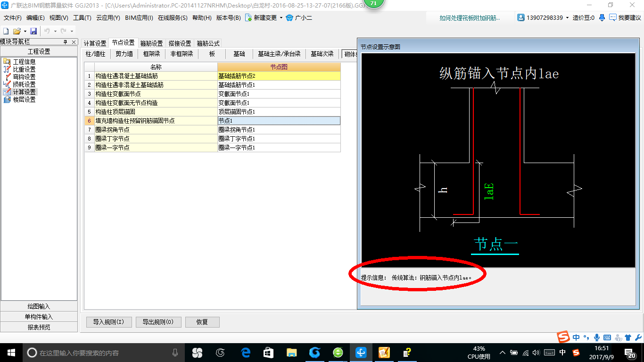644x362 pixels.
Task: Close the 模块导航栏 panel
Action: 74,42
